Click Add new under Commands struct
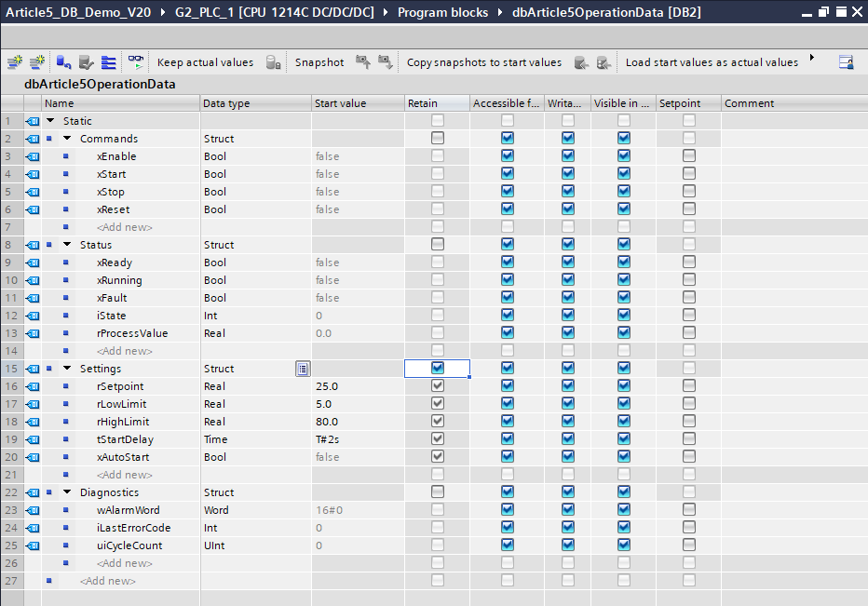This screenshot has height=606, width=868. point(125,227)
